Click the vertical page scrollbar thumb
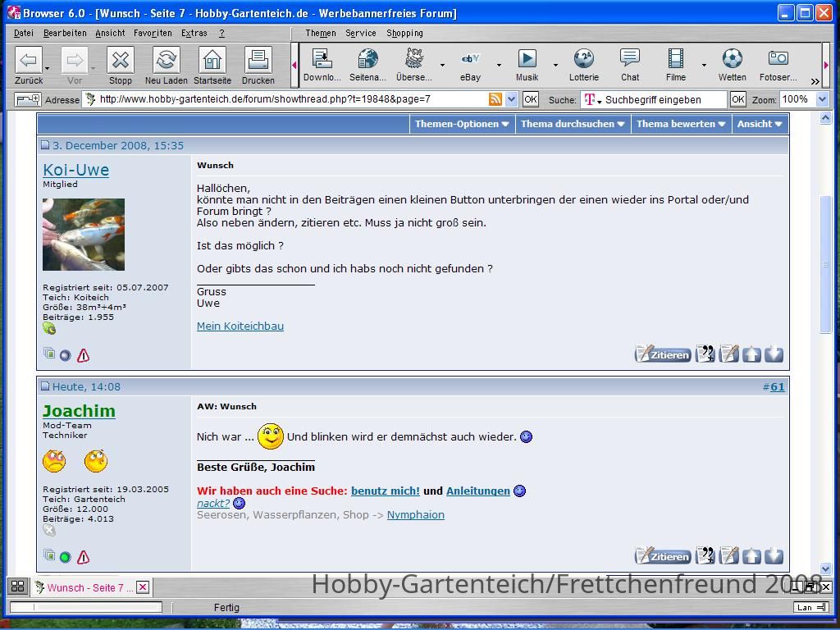The width and height of the screenshot is (840, 630). point(825,264)
